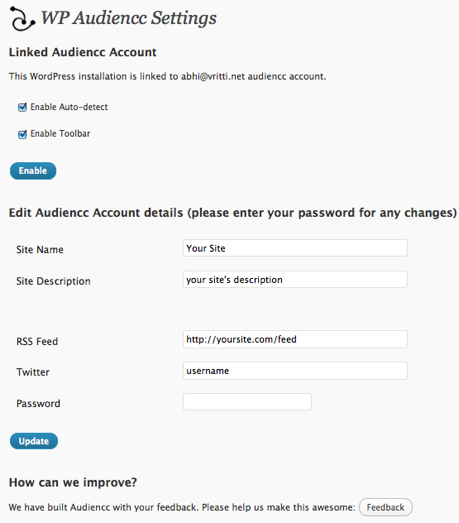
Task: Click the blue Update button
Action: coord(34,441)
